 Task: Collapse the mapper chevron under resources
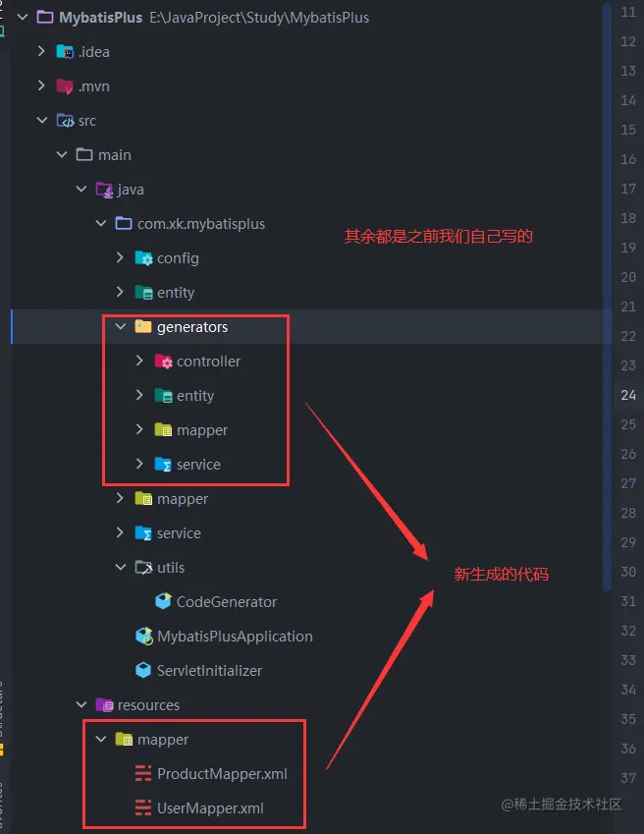(x=101, y=740)
